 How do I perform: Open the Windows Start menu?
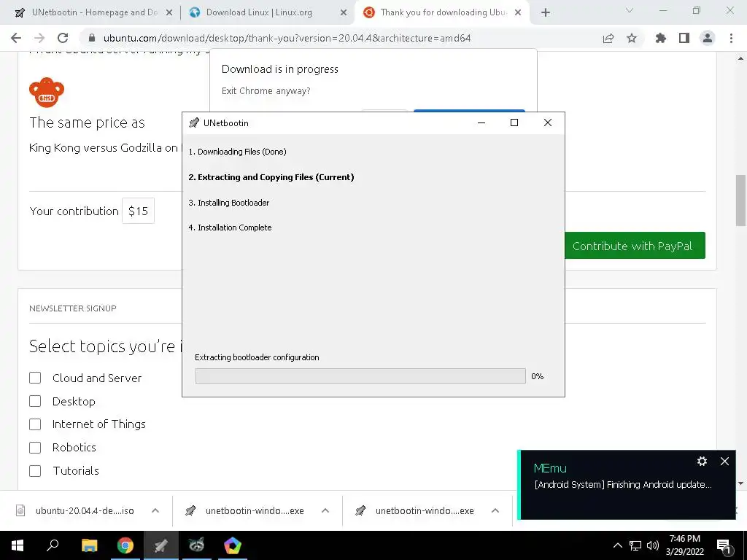[18, 545]
